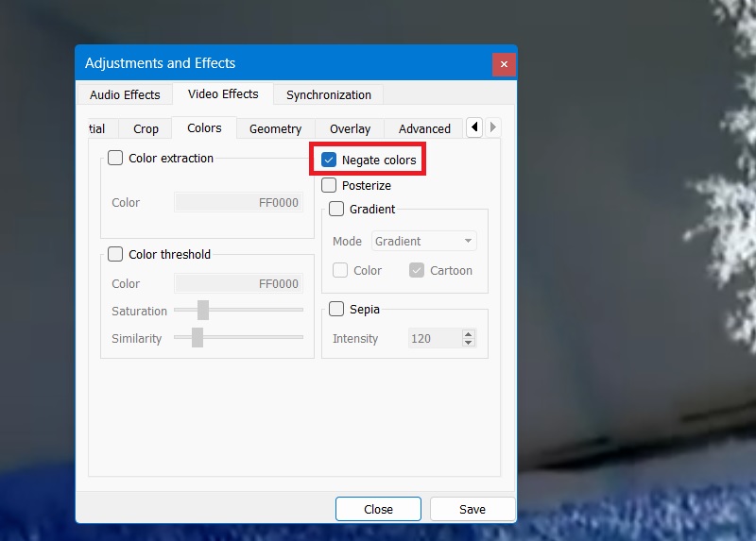Toggle the Gradient Color checkbox
The image size is (756, 541).
[340, 270]
